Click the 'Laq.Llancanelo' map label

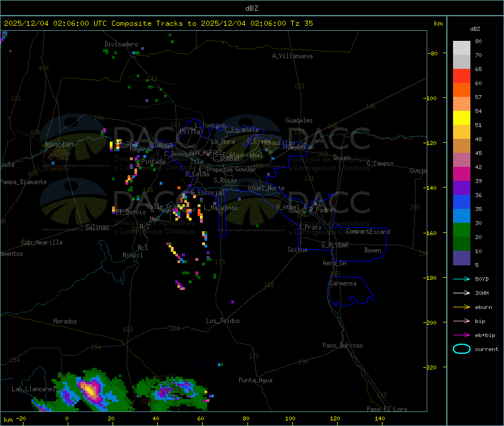[x=35, y=389]
